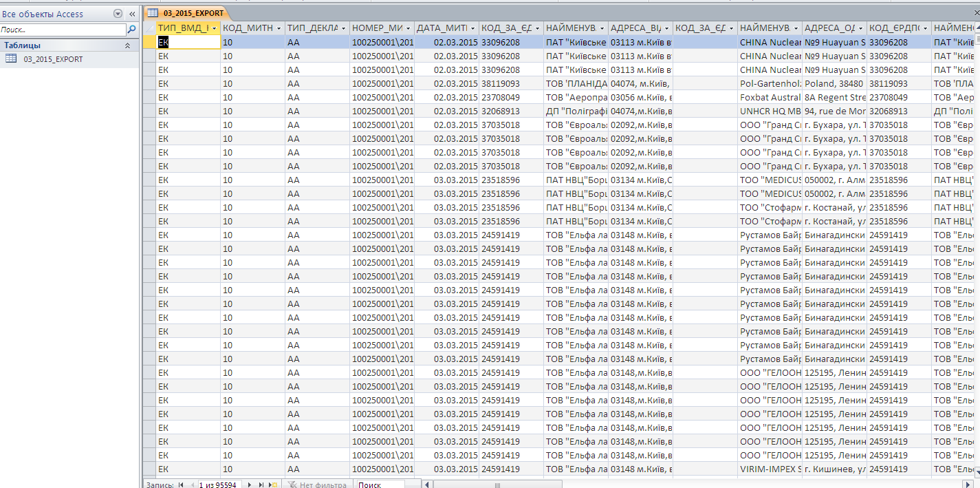Close the 03_2015_EXPORT table window

tap(974, 12)
